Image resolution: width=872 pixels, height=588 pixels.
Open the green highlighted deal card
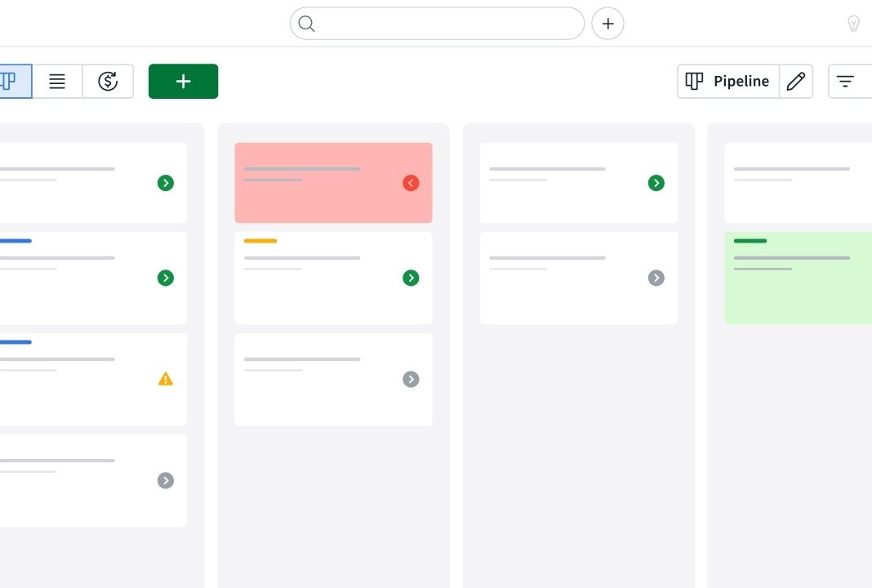coord(798,278)
